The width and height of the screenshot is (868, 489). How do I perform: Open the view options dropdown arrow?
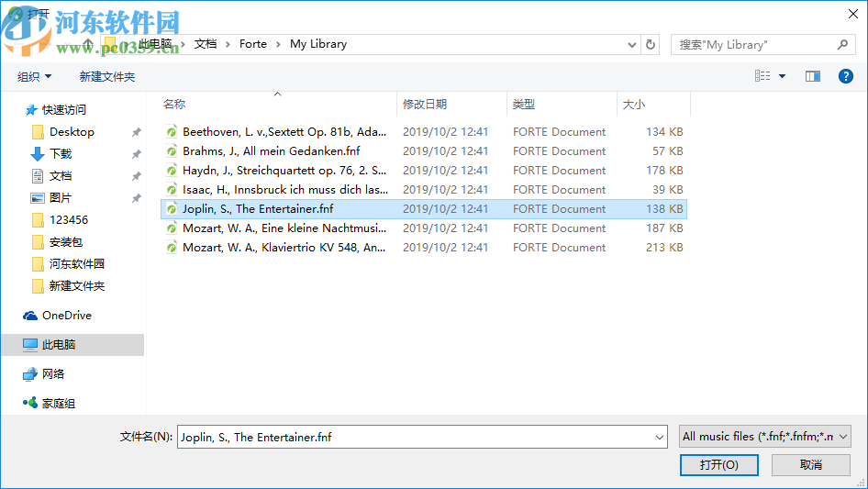click(782, 76)
